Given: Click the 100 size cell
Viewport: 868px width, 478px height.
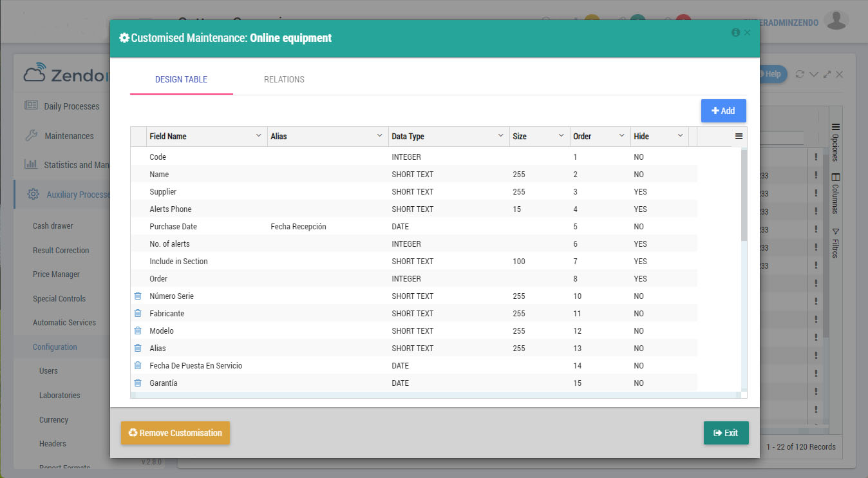Looking at the screenshot, I should pos(519,261).
